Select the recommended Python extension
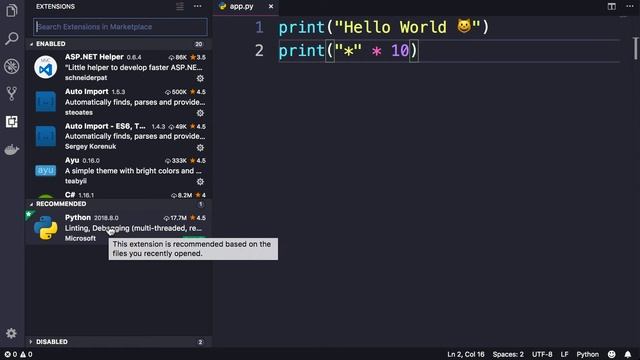640x360 pixels. point(119,228)
